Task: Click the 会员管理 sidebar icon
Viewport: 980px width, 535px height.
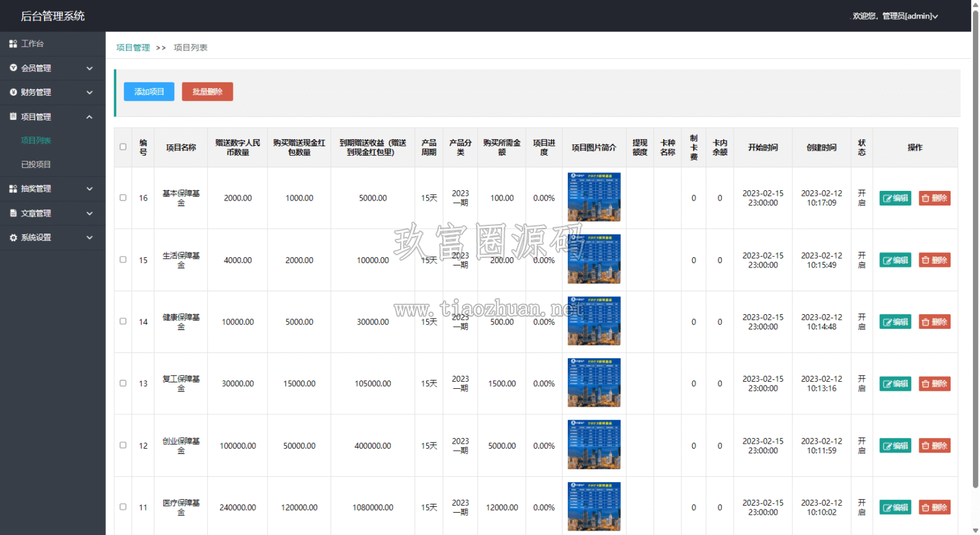Action: pyautogui.click(x=13, y=68)
